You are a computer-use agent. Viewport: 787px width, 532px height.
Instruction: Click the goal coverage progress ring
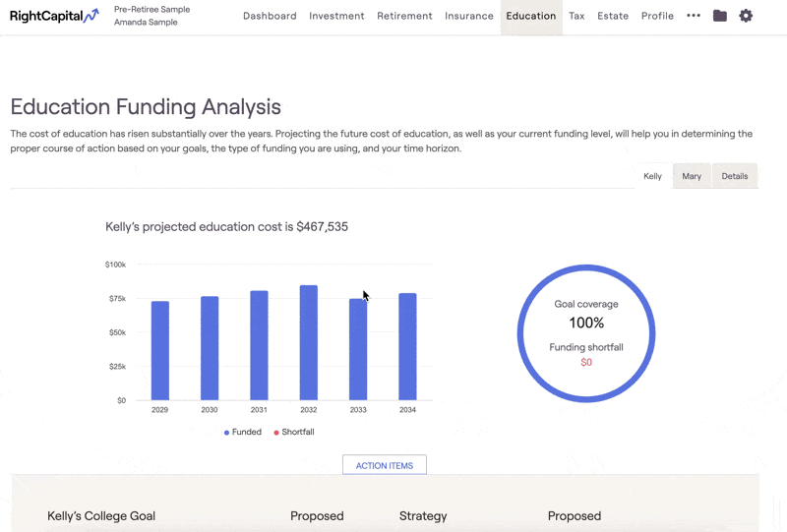[586, 267]
